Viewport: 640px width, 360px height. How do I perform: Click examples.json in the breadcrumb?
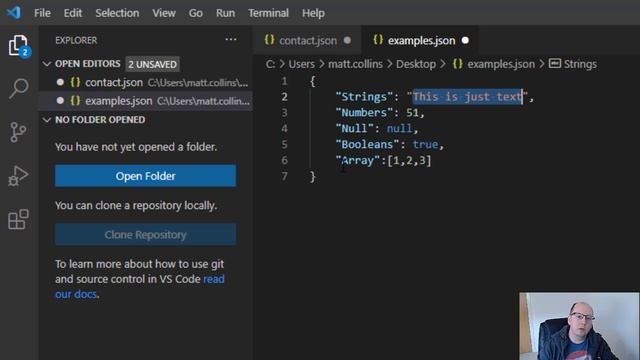click(x=501, y=64)
